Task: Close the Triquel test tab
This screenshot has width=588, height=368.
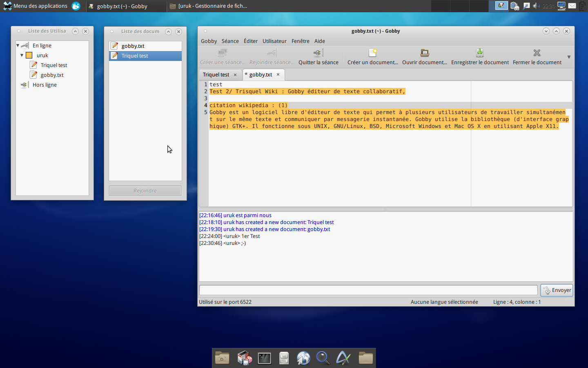Action: [x=235, y=75]
